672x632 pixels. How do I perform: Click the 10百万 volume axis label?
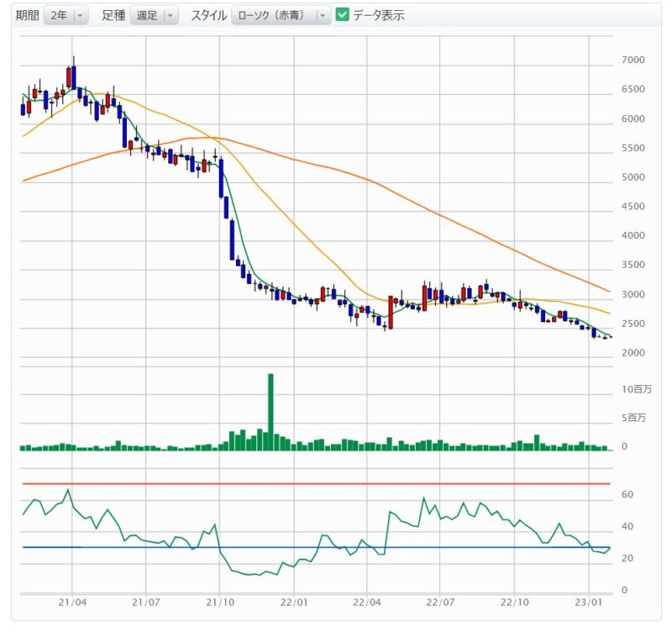click(637, 389)
